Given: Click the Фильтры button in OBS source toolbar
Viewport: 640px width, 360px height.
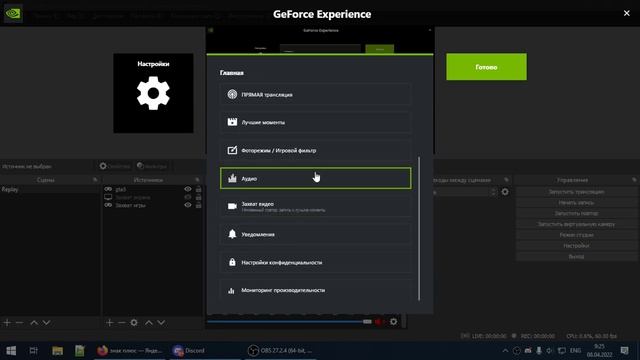Looking at the screenshot, I should (x=152, y=166).
